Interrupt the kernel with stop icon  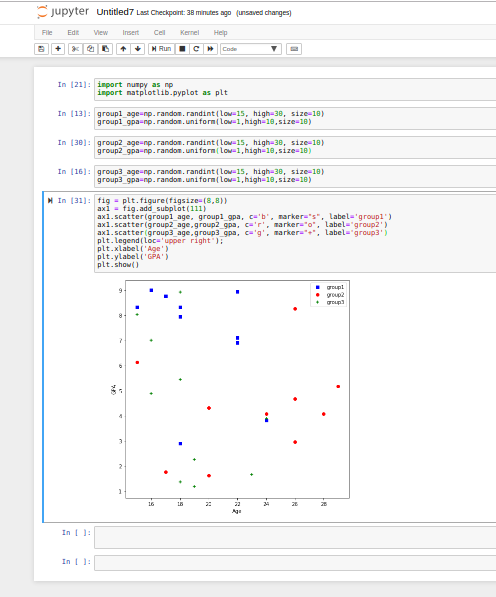tap(182, 49)
